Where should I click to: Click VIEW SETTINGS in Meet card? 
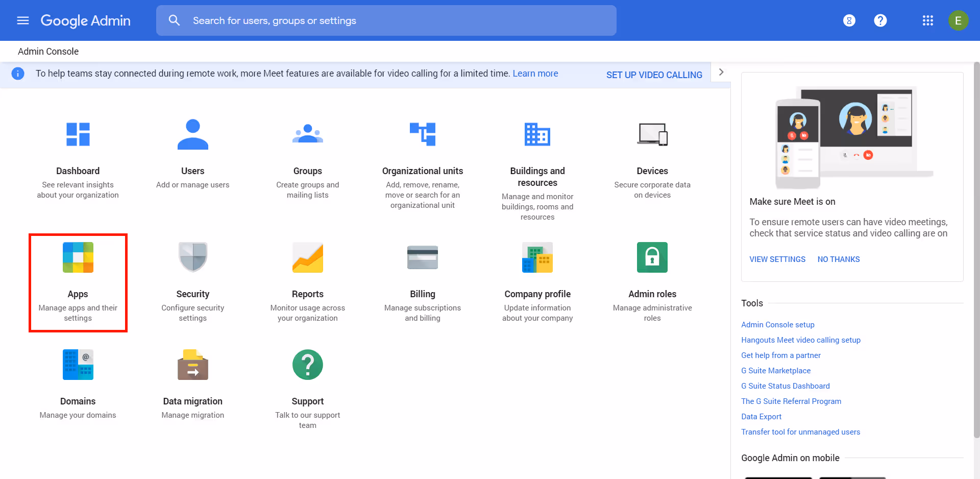pos(777,259)
